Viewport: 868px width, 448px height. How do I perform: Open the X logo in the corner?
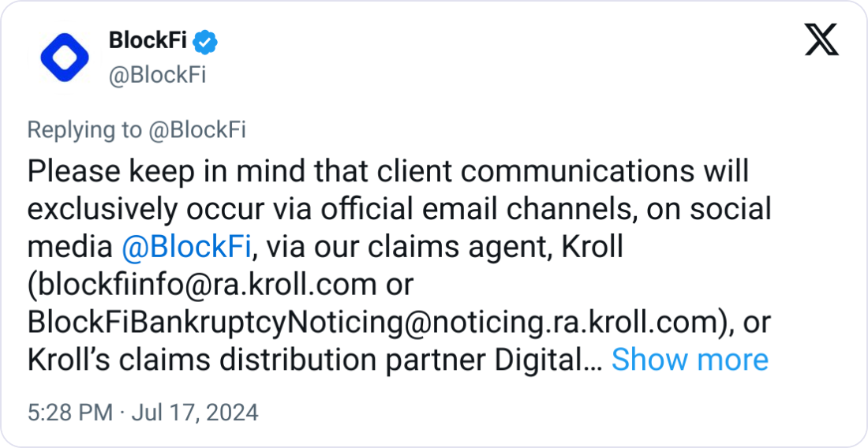coord(821,39)
